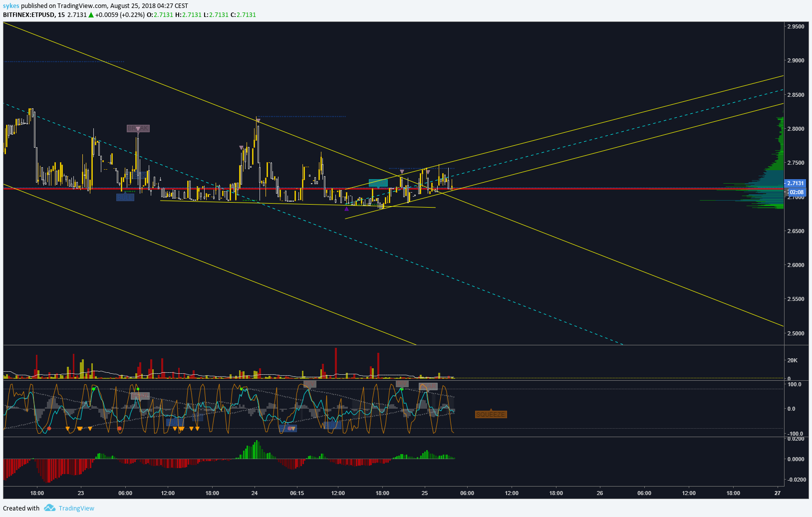Click the 02:08 candle countdown label
The width and height of the screenshot is (812, 517).
point(796,192)
